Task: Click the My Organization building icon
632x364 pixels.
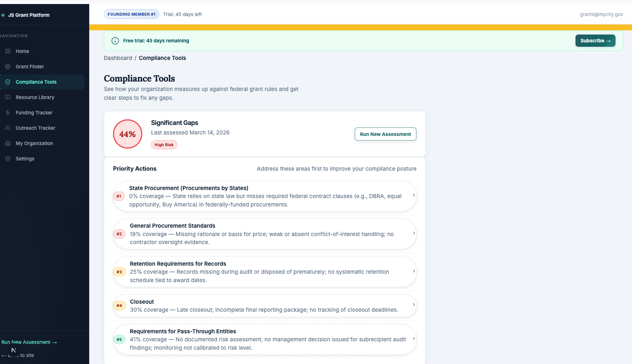Action: (x=8, y=143)
